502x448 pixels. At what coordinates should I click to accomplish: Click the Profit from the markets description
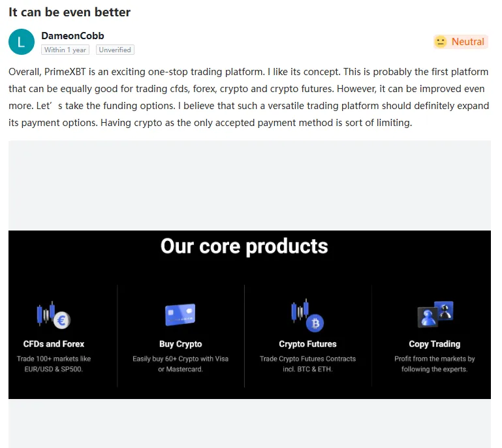coord(435,364)
